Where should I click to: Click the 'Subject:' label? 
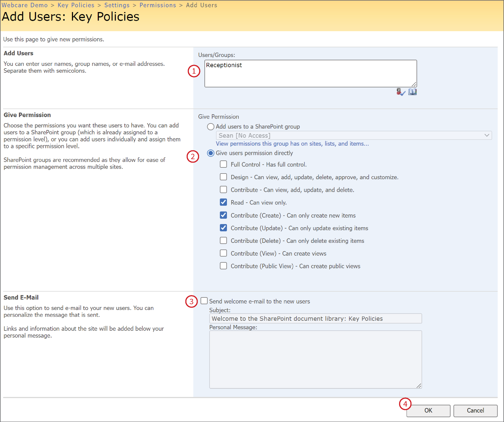pos(220,310)
